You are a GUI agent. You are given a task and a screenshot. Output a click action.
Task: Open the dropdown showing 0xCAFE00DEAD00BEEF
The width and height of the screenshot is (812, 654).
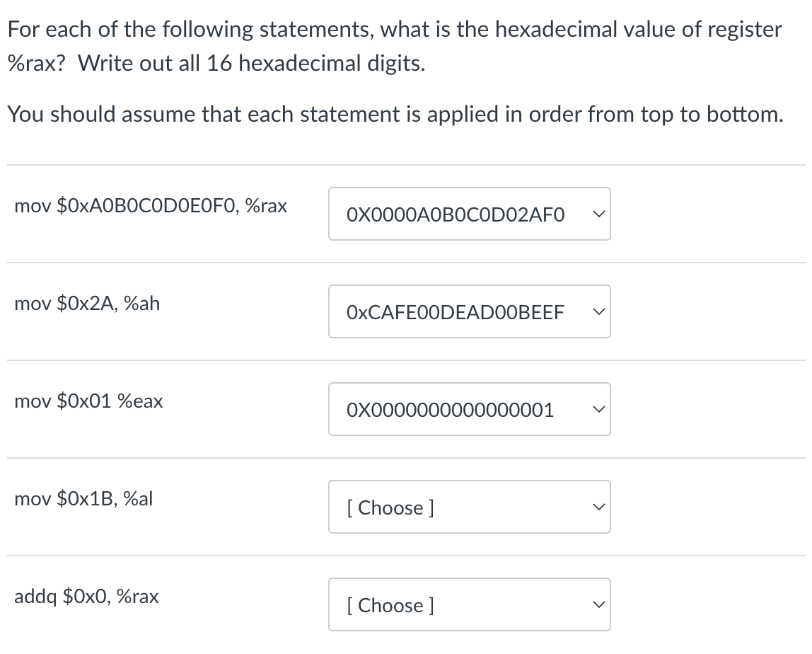(x=456, y=312)
